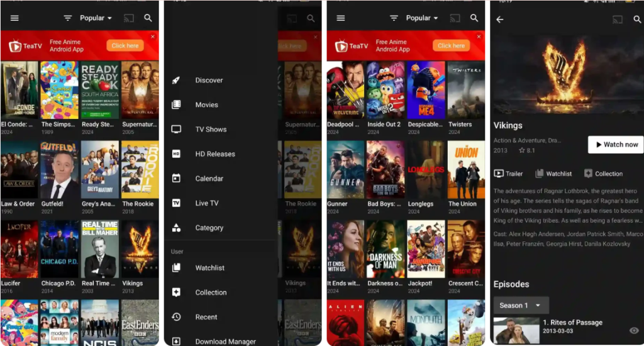Open the Category section icon

point(177,228)
